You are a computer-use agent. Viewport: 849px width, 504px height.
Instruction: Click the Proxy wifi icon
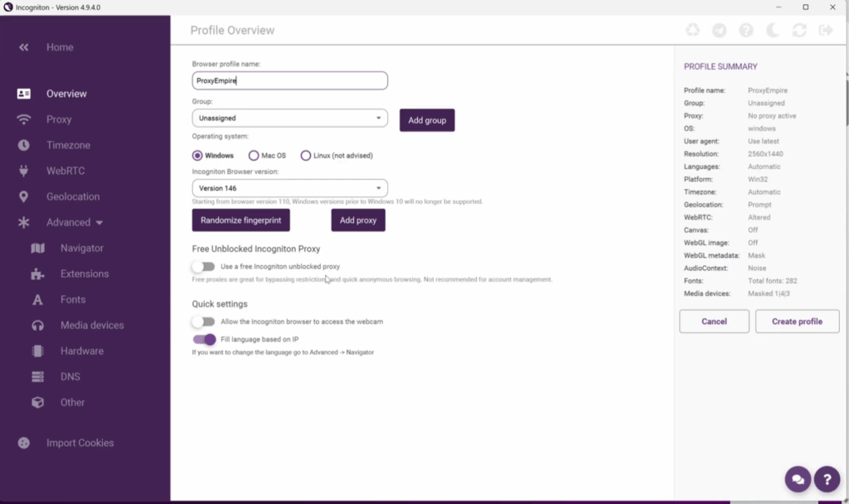coord(23,119)
